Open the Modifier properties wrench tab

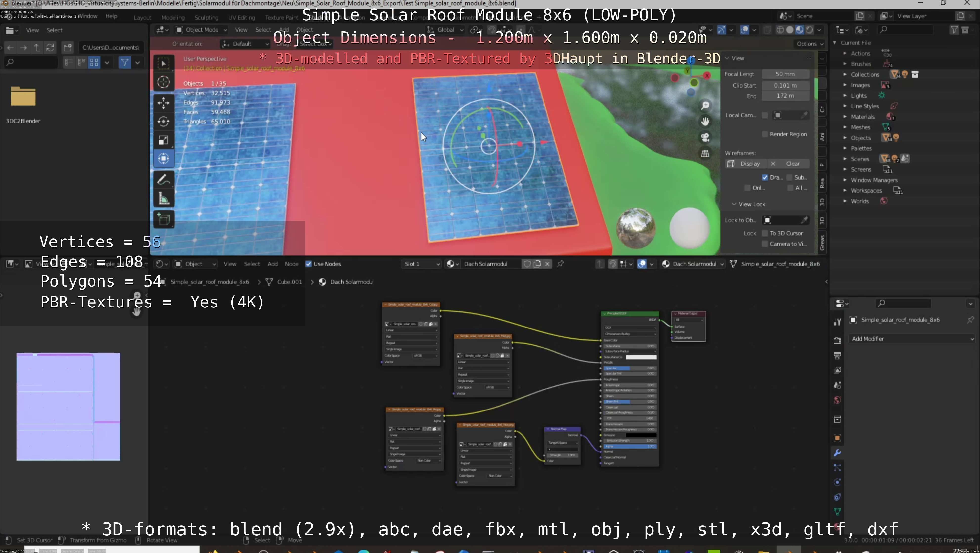coord(837,453)
